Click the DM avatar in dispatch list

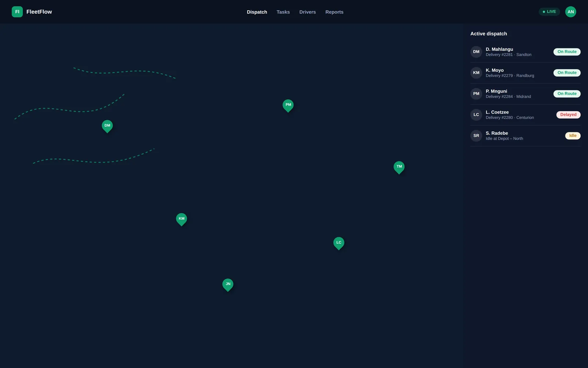(476, 52)
